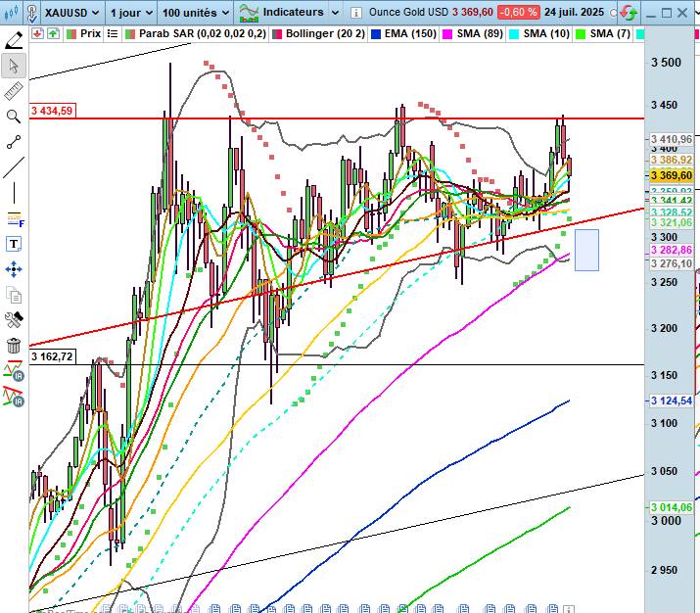Image resolution: width=700 pixels, height=613 pixels.
Task: Activate the cursor selection tool
Action: pyautogui.click(x=14, y=66)
